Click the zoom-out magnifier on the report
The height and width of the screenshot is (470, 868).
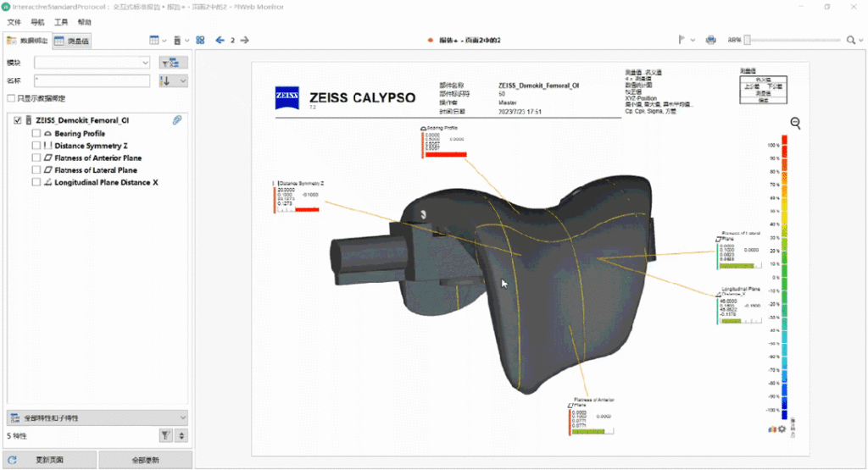coord(795,124)
